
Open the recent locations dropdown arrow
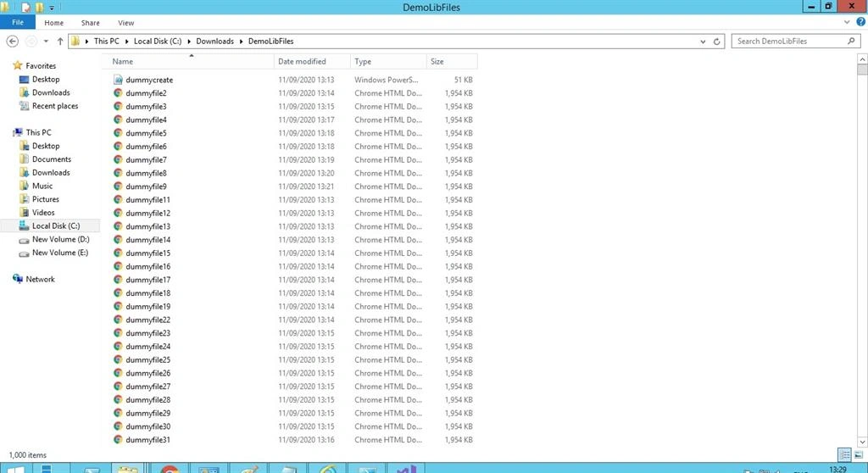point(46,41)
